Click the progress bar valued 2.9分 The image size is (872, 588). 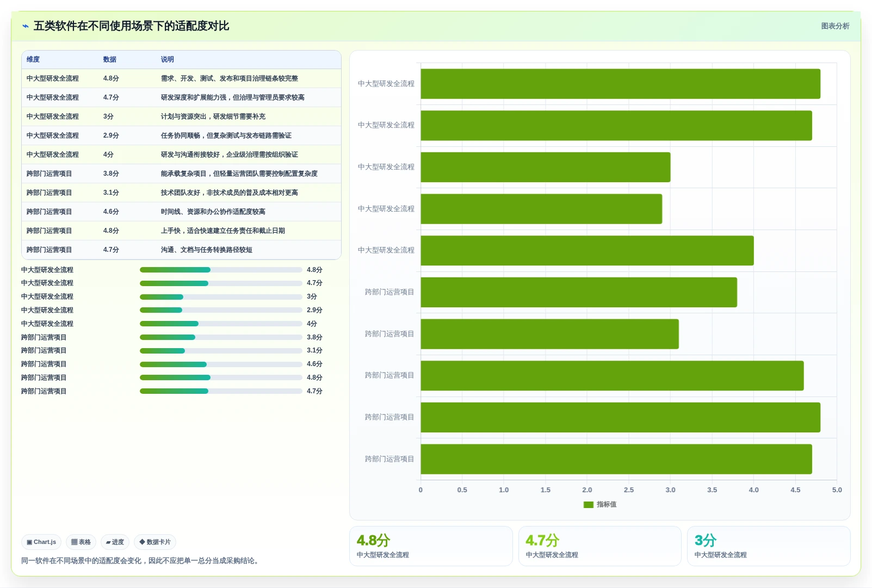[x=221, y=310]
